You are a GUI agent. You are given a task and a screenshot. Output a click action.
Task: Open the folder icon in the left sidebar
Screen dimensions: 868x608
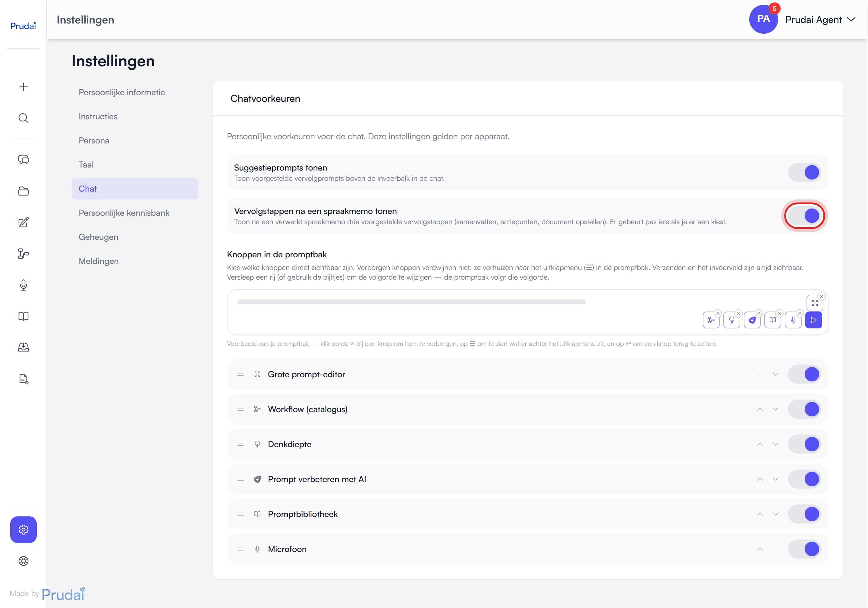[x=24, y=191]
